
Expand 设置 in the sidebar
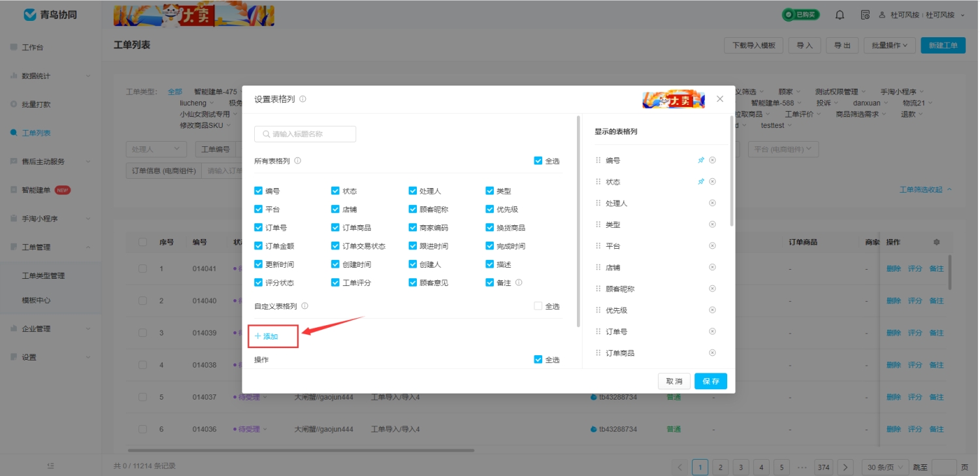pyautogui.click(x=50, y=357)
